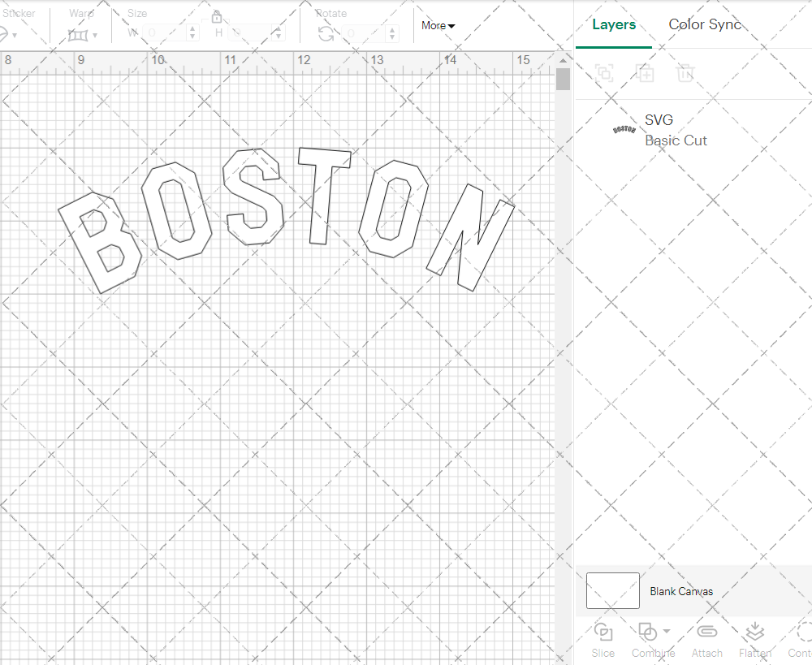Open the Sticker dropdown arrow
This screenshot has width=812, height=665.
pyautogui.click(x=15, y=36)
